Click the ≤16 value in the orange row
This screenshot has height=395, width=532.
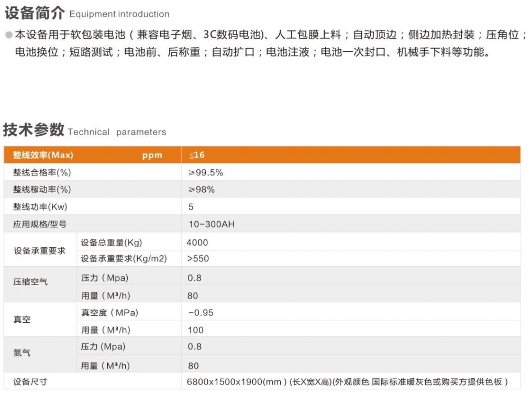pyautogui.click(x=197, y=155)
